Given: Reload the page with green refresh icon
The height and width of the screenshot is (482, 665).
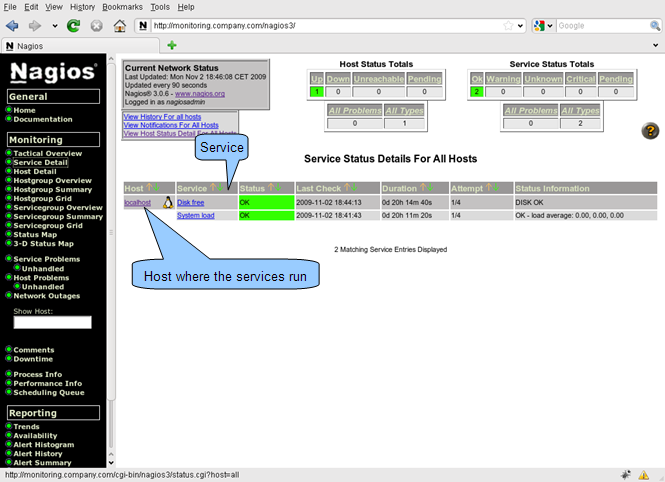Looking at the screenshot, I should [x=73, y=26].
